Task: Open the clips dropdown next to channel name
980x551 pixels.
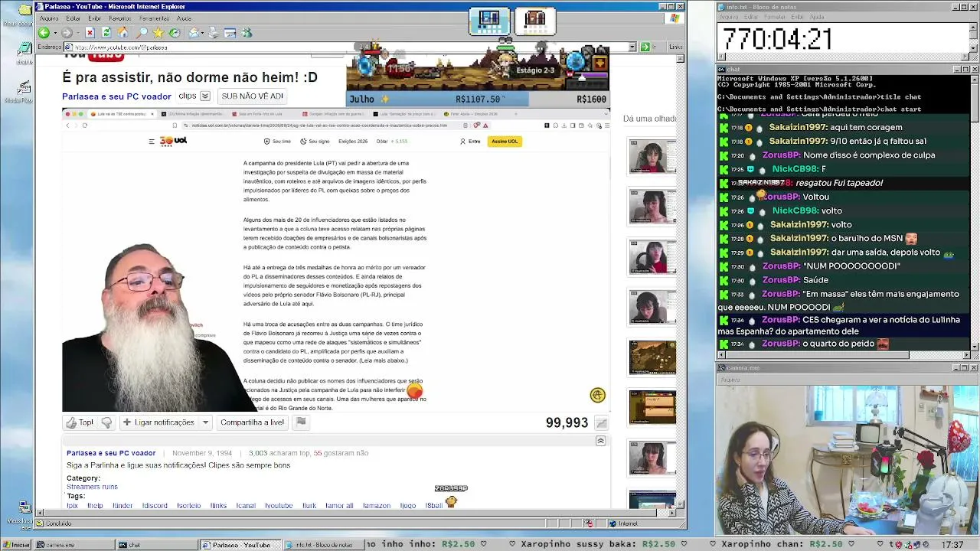Action: coord(204,96)
